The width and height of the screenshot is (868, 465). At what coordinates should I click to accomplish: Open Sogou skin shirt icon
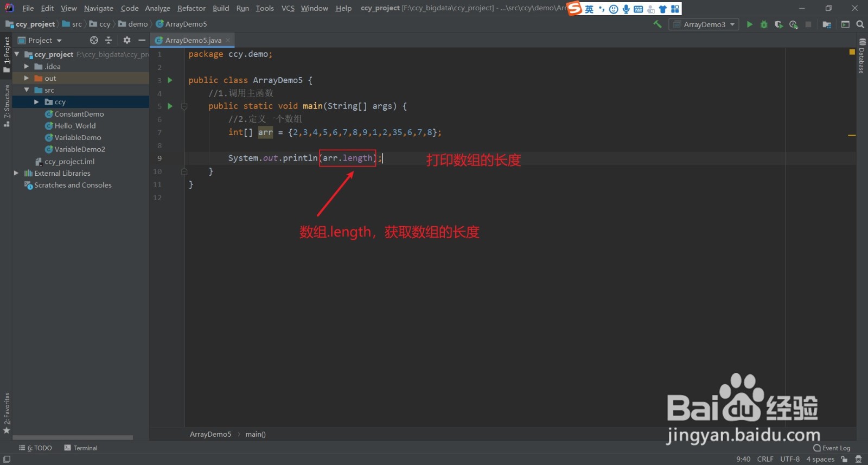click(662, 9)
